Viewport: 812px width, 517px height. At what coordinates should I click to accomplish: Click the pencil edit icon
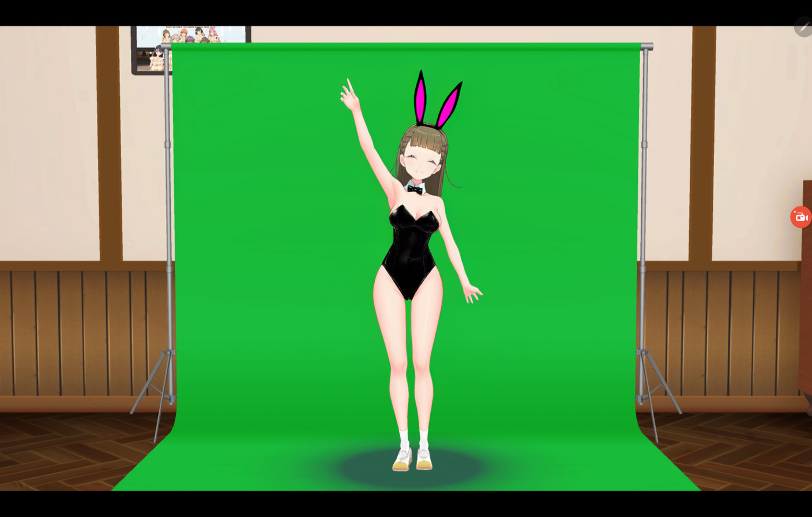(x=803, y=27)
